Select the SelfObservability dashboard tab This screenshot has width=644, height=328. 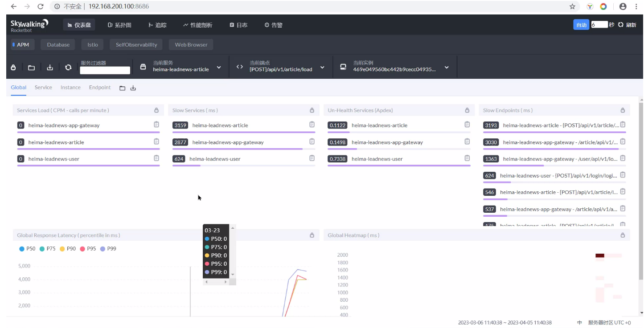[x=136, y=45]
